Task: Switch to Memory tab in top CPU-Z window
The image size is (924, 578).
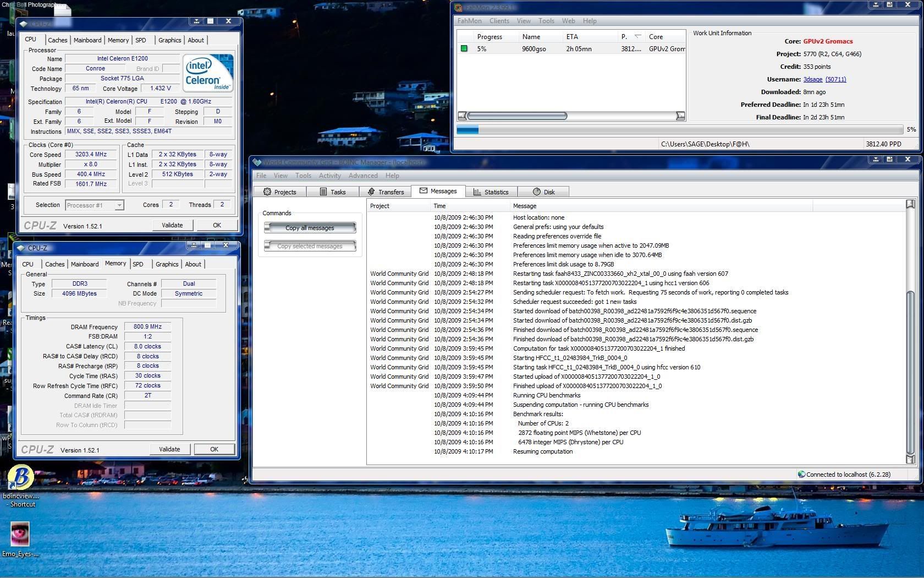Action: click(x=118, y=40)
